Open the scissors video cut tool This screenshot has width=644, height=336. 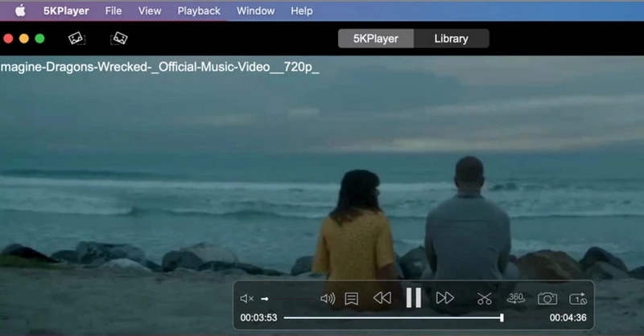[484, 298]
